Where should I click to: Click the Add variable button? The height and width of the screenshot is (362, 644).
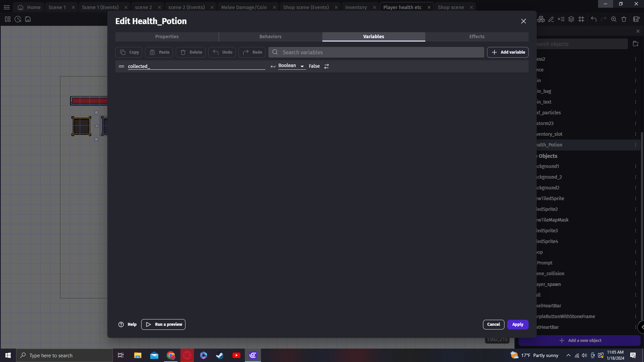508,52
